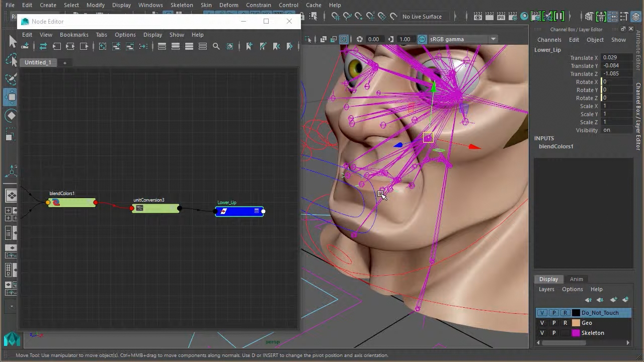Click the Frame All icon in Node Editor
This screenshot has height=362, width=644.
coord(103,46)
